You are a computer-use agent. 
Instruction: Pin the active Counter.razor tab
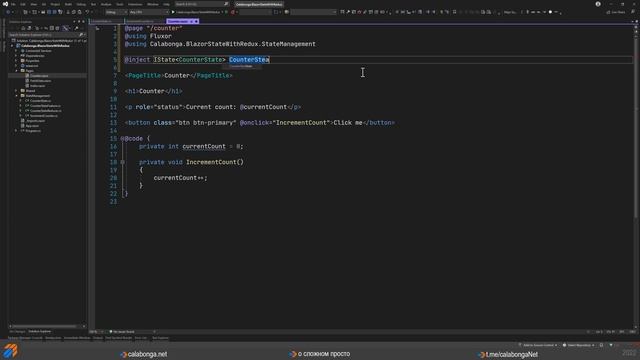[x=191, y=21]
